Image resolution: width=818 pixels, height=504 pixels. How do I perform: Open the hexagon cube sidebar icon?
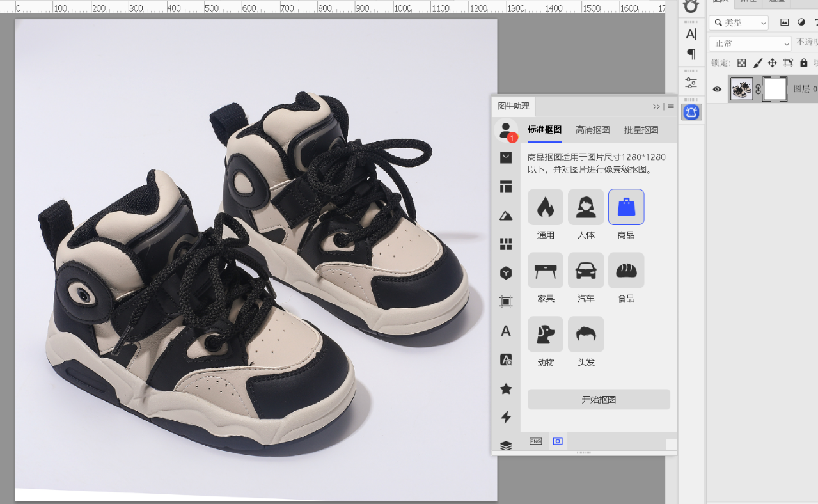506,273
